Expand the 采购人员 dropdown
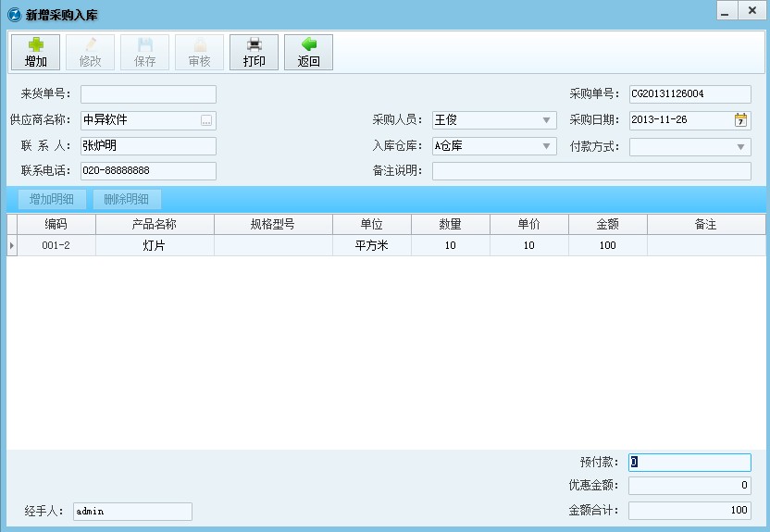The image size is (770, 532). (546, 120)
